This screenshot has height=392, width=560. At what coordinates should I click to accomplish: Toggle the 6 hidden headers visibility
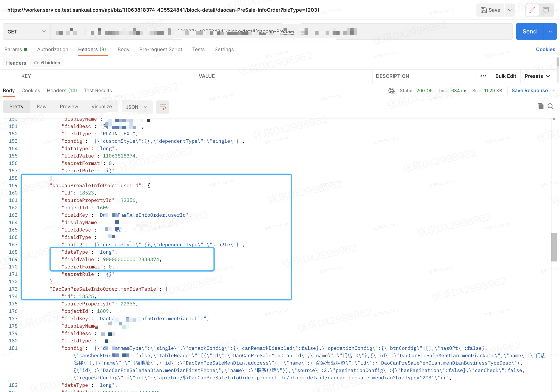[47, 63]
